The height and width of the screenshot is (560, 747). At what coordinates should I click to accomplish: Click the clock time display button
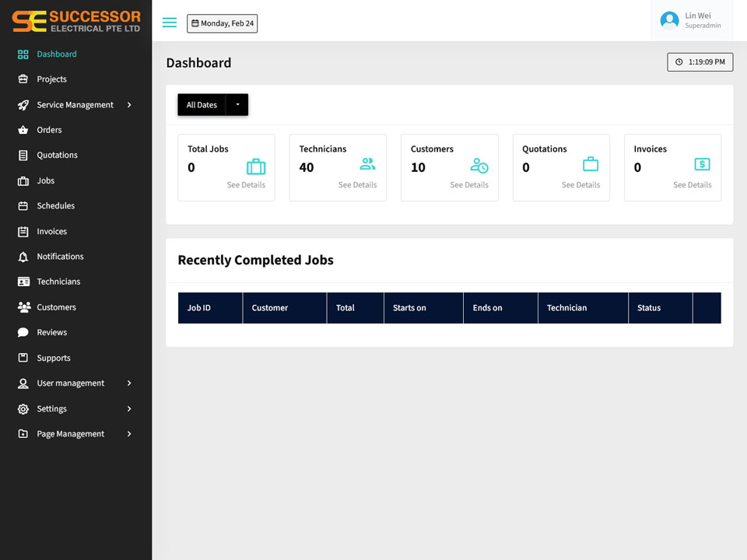700,62
